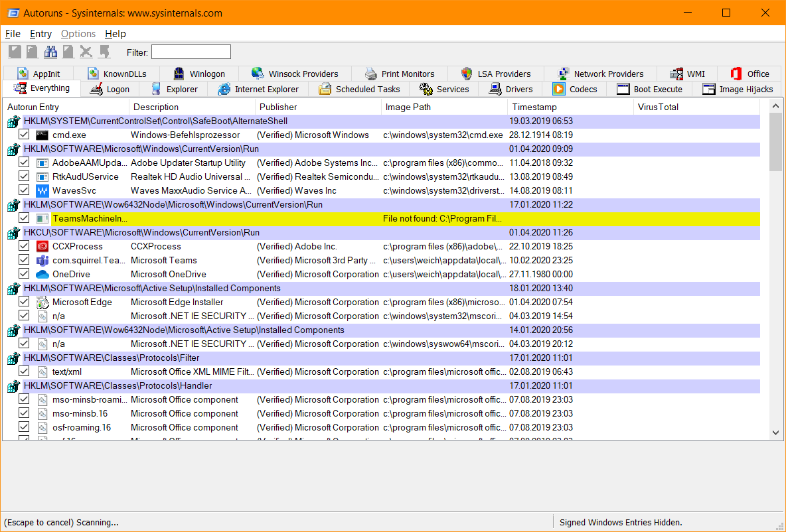Click the scrollbar up arrow
786x532 pixels.
(775, 106)
